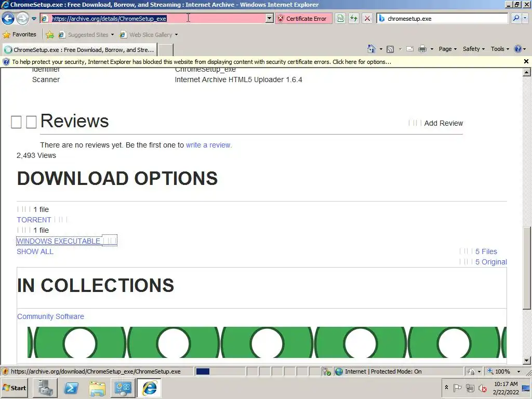This screenshot has height=399, width=532.
Task: Open the 5 Files link
Action: point(486,251)
